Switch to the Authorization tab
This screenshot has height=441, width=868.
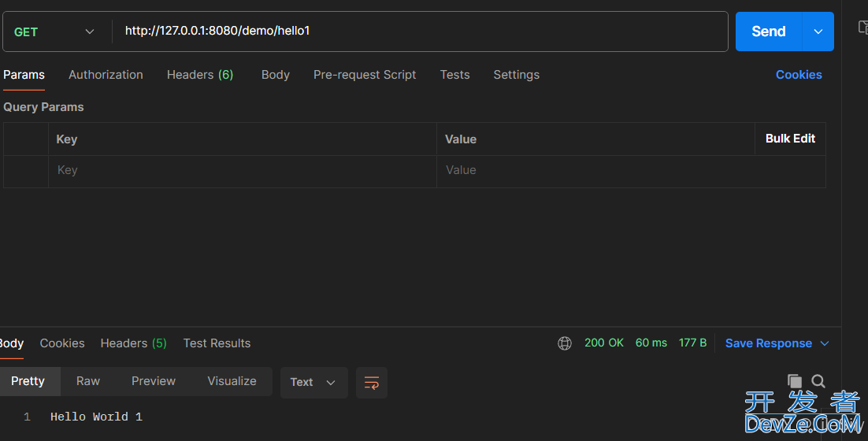(x=106, y=75)
